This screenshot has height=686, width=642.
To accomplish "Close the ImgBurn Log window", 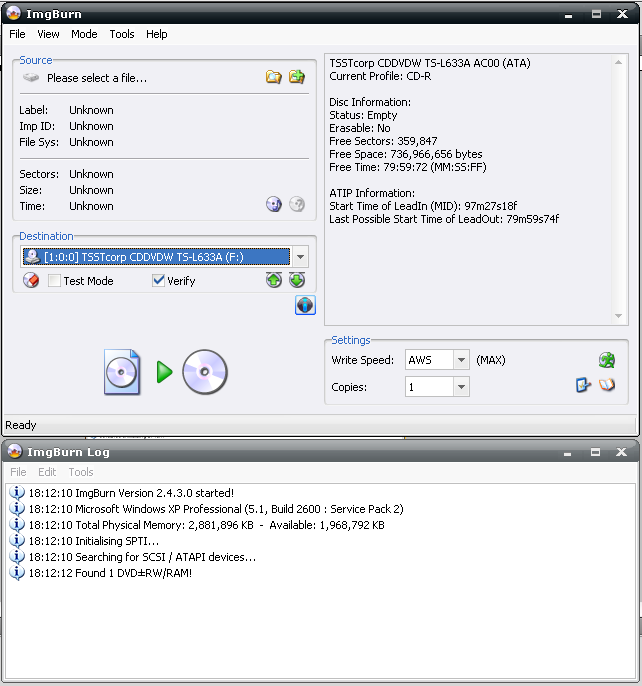I will 621,452.
